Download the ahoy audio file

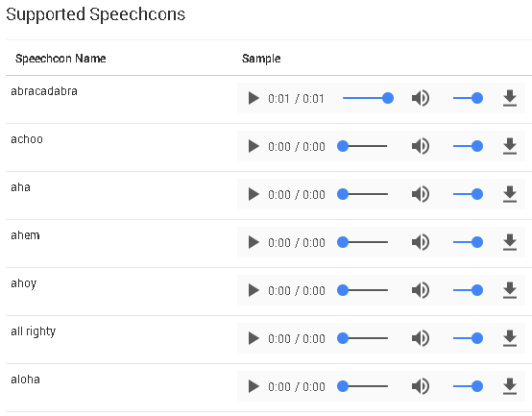point(510,290)
